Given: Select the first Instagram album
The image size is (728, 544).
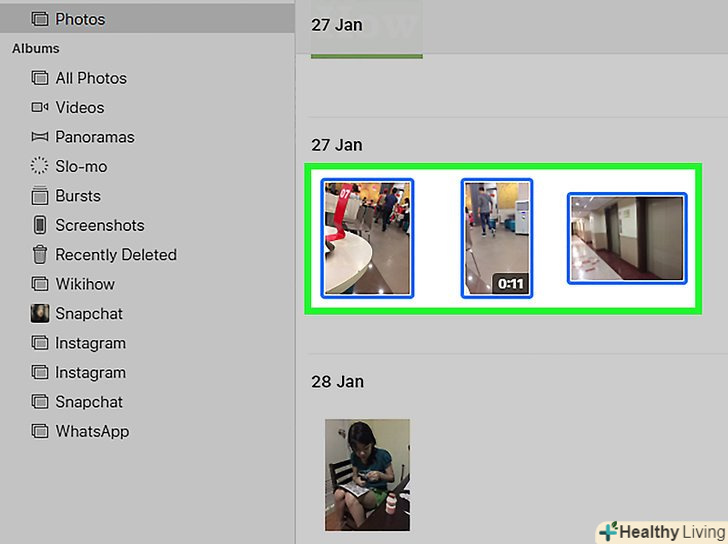Looking at the screenshot, I should pos(78,343).
